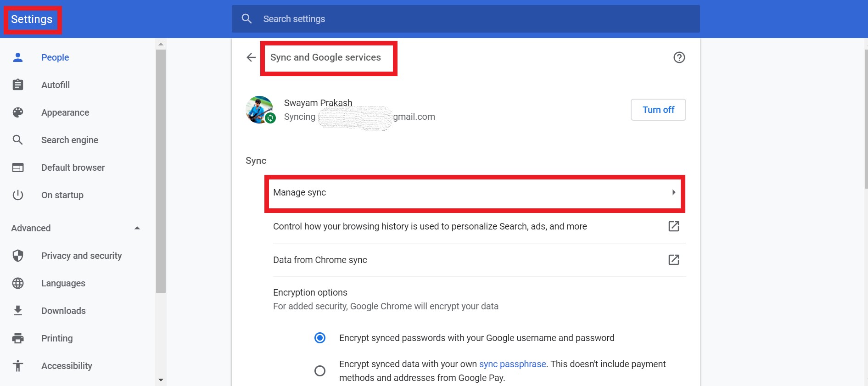Open Control how your browsing history is used
Image resolution: width=868 pixels, height=386 pixels.
(x=479, y=226)
